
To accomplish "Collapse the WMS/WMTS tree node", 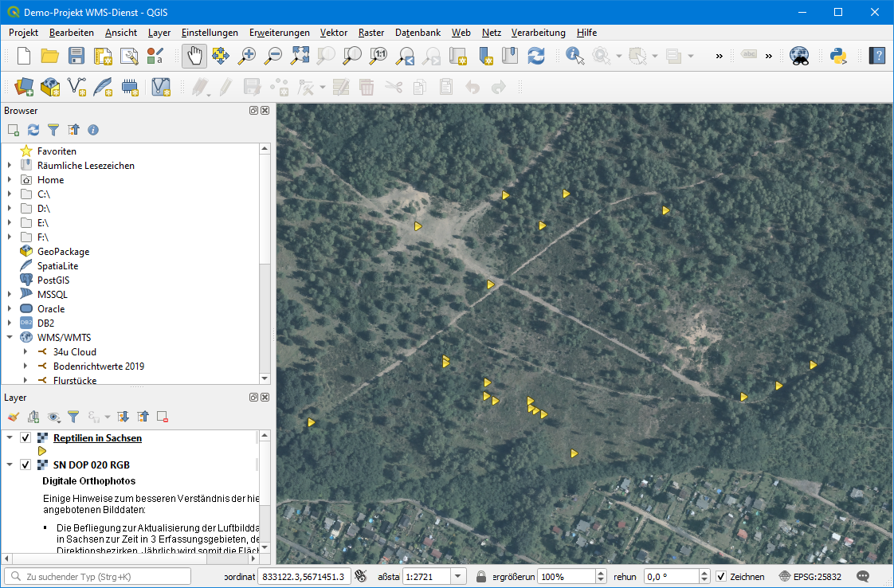I will [x=10, y=338].
